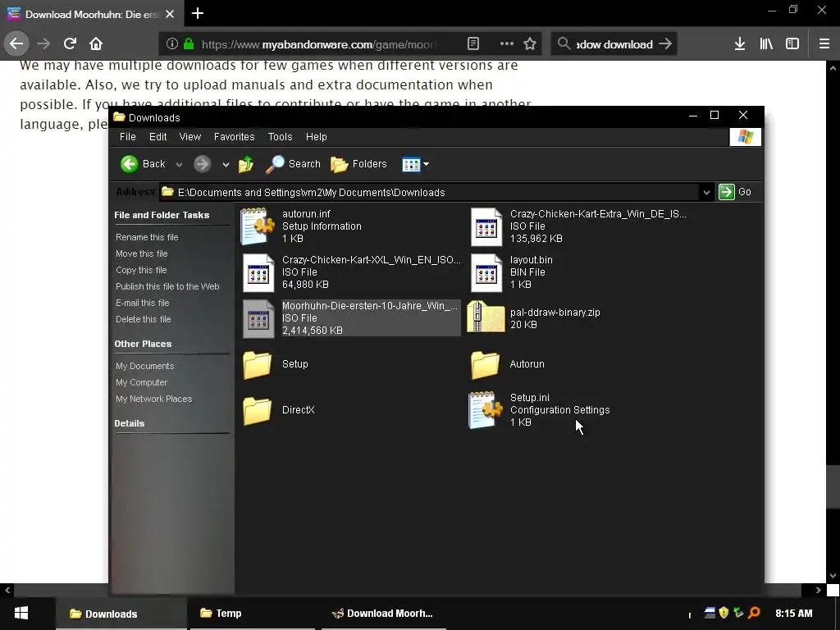Viewport: 840px width, 630px height.
Task: Select pal-ddraw-binary.zip archive
Action: [534, 318]
